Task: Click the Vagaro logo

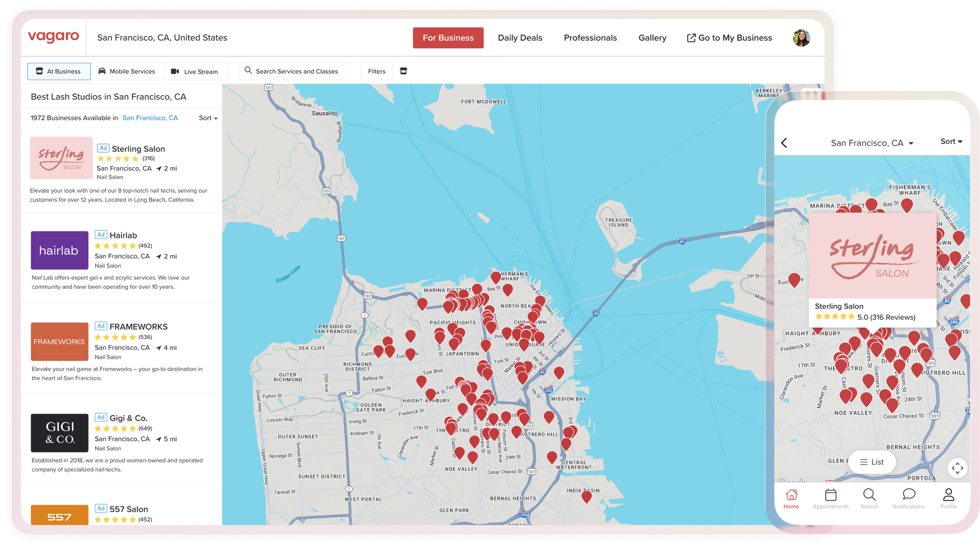Action: pyautogui.click(x=54, y=37)
